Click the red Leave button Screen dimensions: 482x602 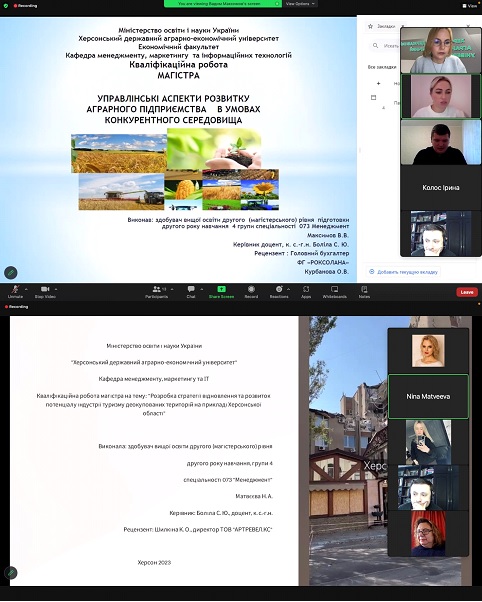[x=467, y=292]
